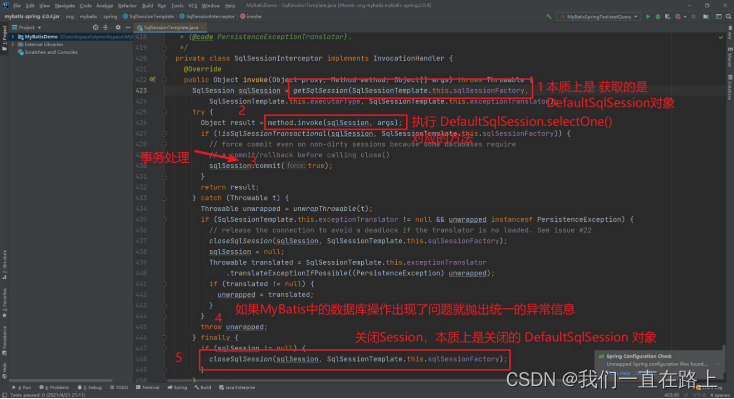
Task: Open the Terminal tool window button
Action: tap(148, 388)
